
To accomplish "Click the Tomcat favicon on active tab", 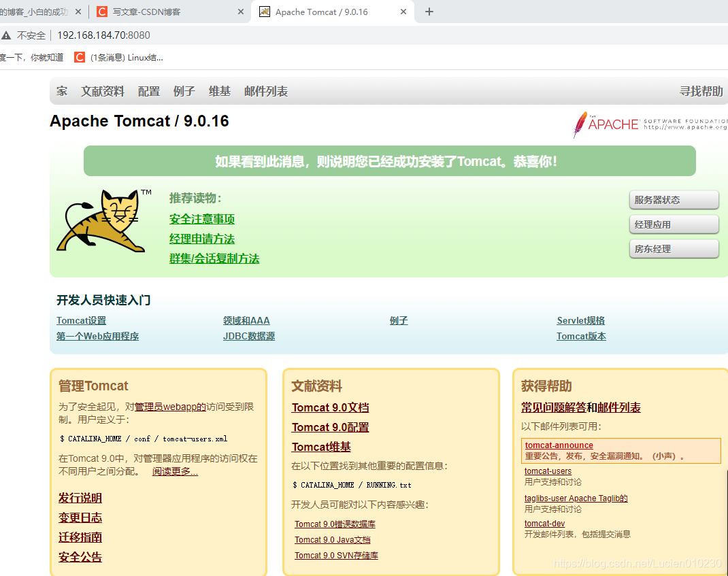I will [x=265, y=12].
